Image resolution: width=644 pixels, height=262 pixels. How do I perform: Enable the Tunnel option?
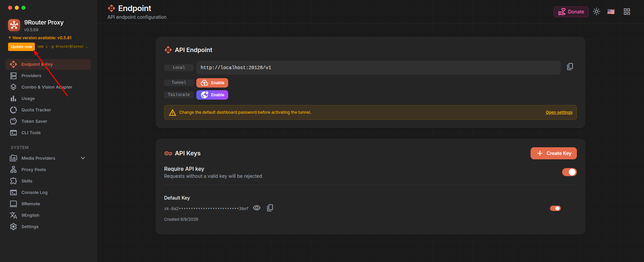click(x=212, y=83)
